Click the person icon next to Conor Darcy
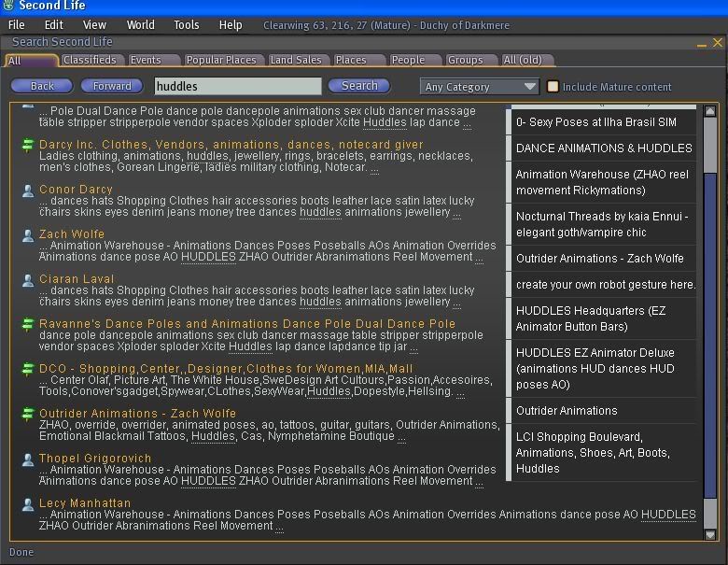This screenshot has height=565, width=728. click(28, 191)
